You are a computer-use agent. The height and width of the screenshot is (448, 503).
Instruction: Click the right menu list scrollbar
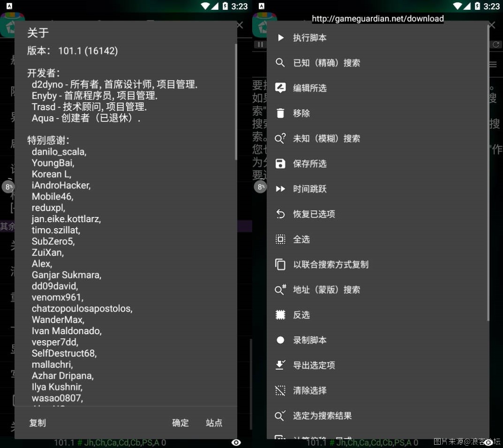488,173
